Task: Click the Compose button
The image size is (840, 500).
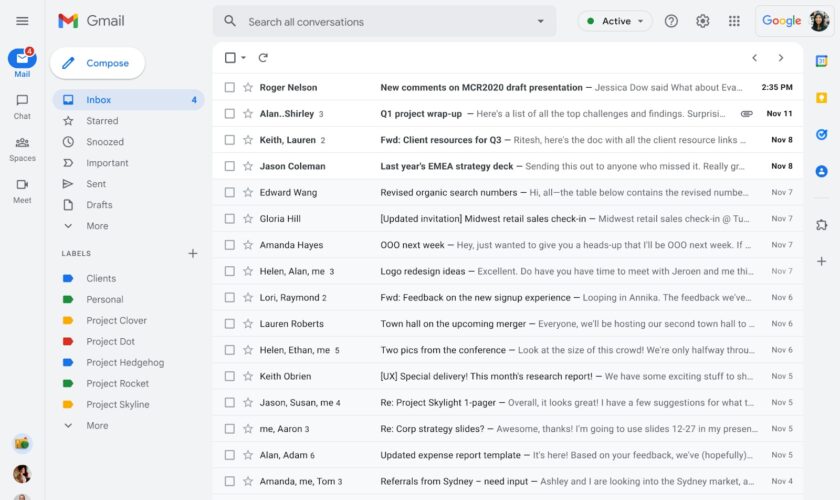Action: pos(97,63)
